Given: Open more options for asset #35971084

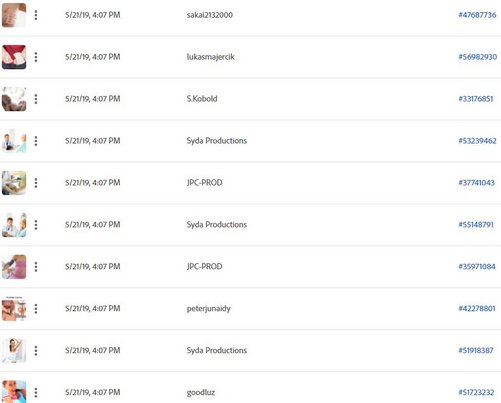Looking at the screenshot, I should coord(36,267).
